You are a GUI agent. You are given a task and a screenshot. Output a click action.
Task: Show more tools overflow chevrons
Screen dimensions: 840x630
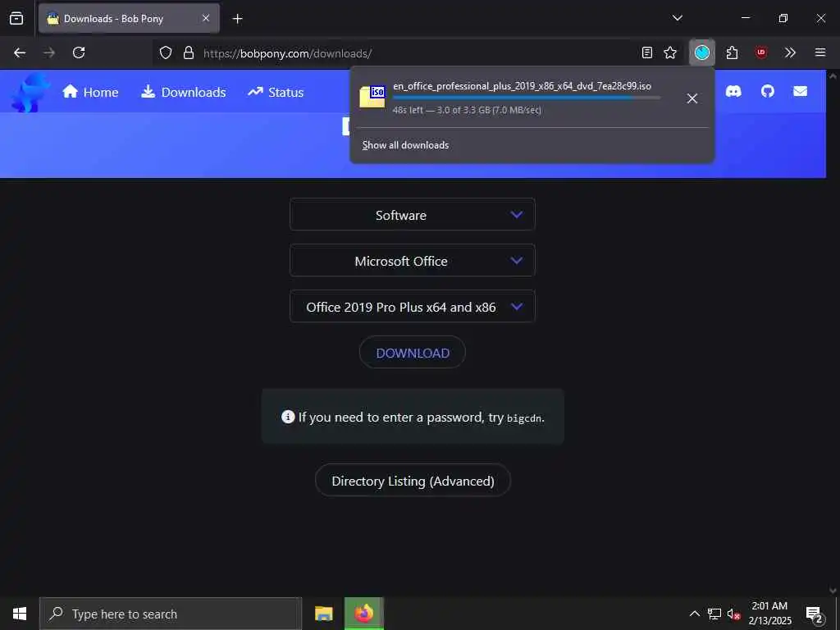790,52
